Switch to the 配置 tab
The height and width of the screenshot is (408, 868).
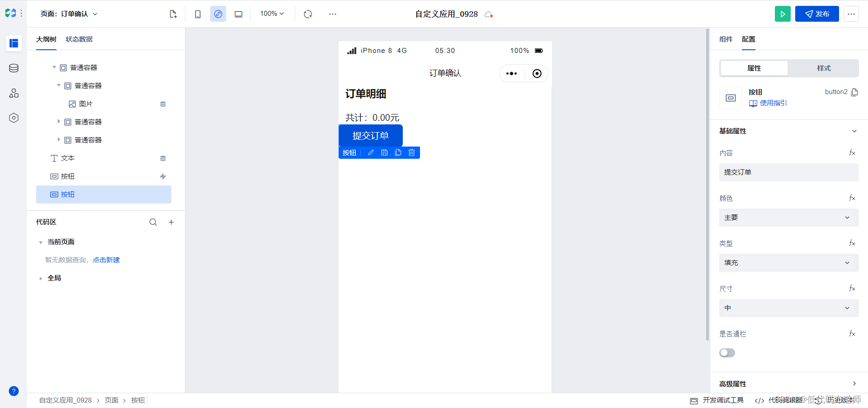pos(749,39)
